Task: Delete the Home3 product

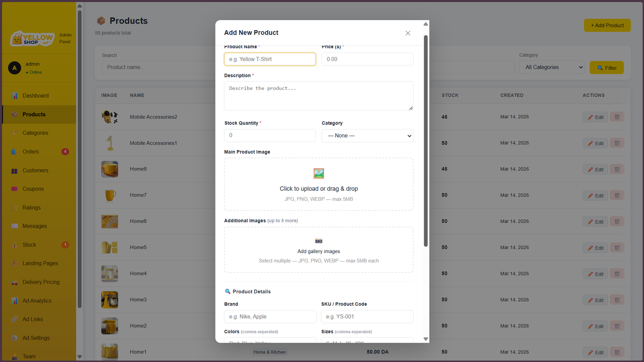Action: click(x=617, y=300)
